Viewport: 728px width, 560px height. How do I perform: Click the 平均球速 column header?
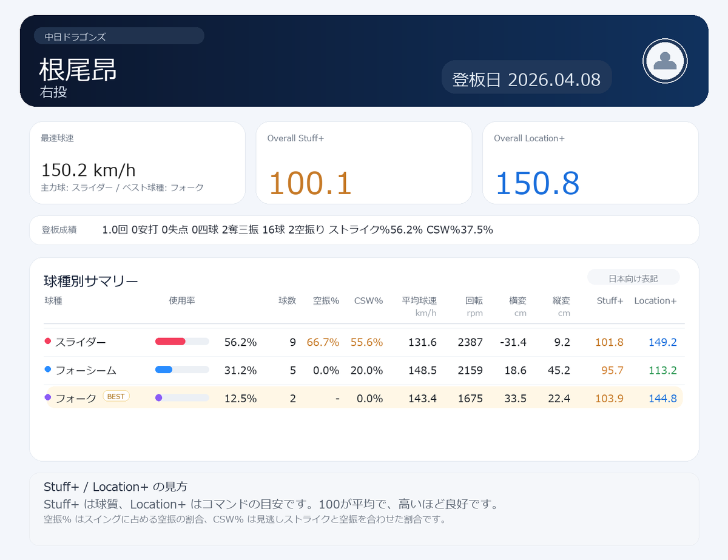[x=419, y=300]
